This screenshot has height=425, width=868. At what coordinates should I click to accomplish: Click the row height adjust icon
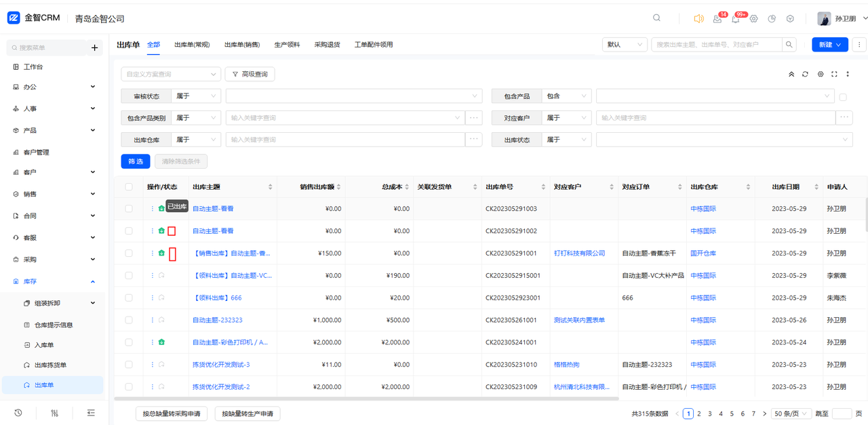pos(848,75)
